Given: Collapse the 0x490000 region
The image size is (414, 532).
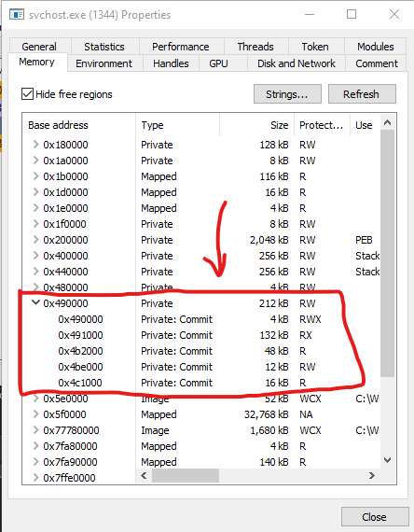Looking at the screenshot, I should (x=35, y=302).
